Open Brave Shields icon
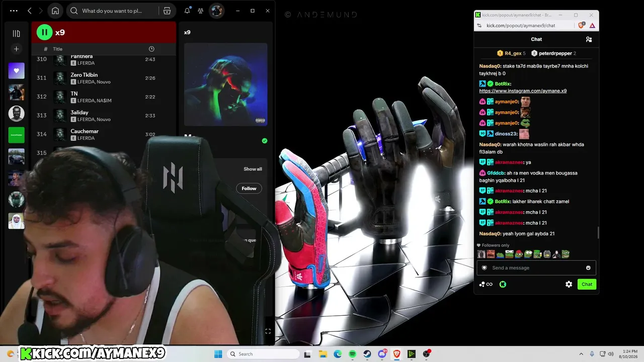The width and height of the screenshot is (644, 362). click(582, 26)
